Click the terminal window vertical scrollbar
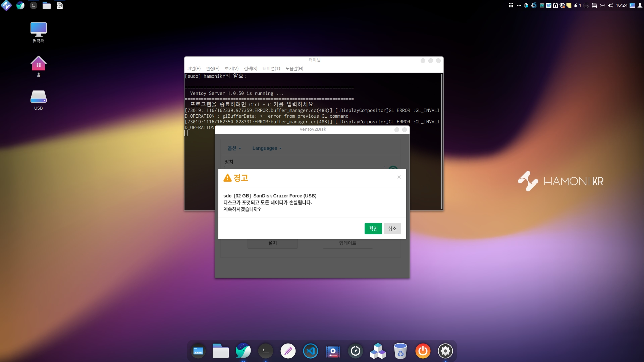This screenshot has height=362, width=644. [x=441, y=141]
